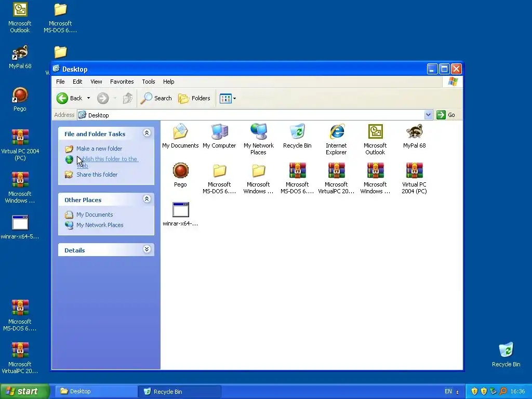This screenshot has height=399, width=532.
Task: Click the 16:36 clock in the system tray
Action: click(x=517, y=392)
